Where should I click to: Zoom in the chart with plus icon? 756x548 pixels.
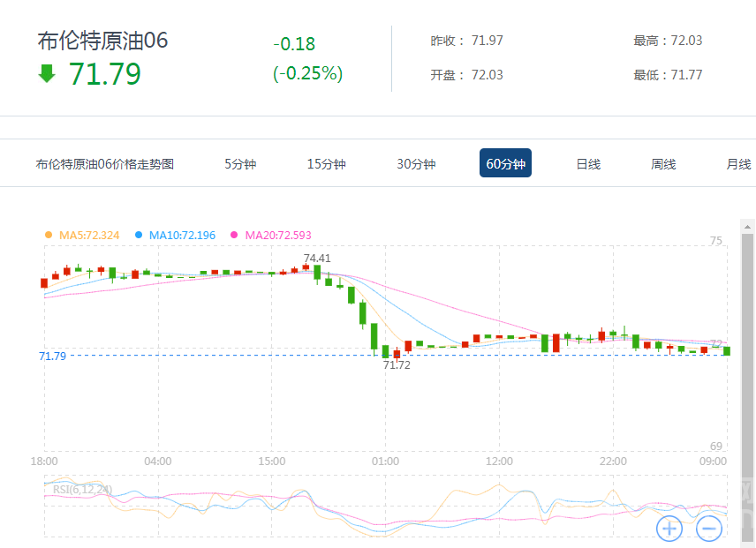669,529
